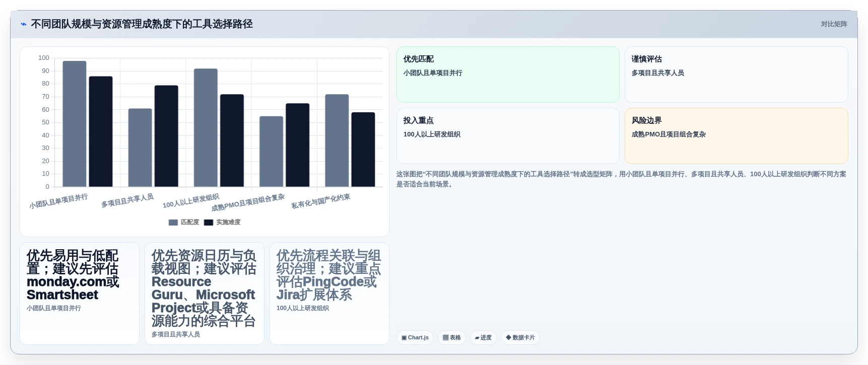Screen dimensions: 868x365
Task: Open the PingCode或Jira recommendation card
Action: point(329,294)
